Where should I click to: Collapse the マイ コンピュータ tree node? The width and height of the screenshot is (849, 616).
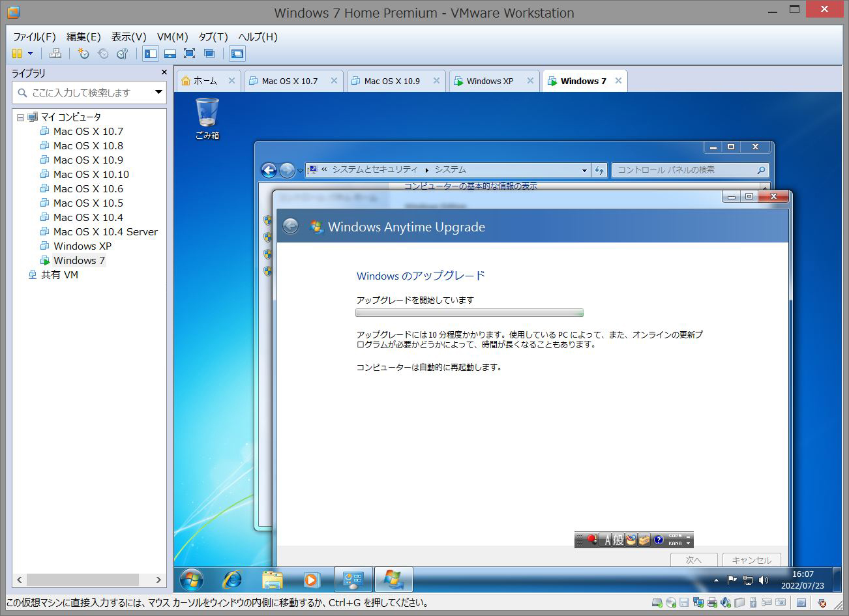coord(20,117)
